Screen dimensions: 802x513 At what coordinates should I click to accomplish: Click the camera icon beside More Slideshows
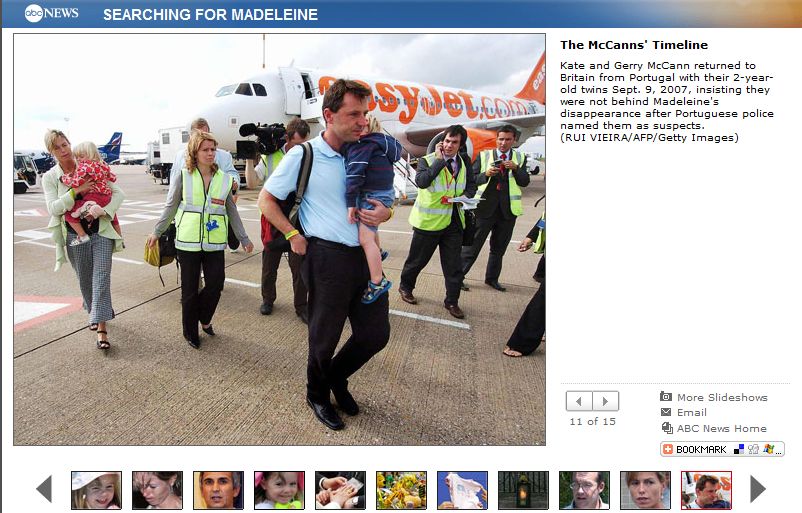click(666, 396)
